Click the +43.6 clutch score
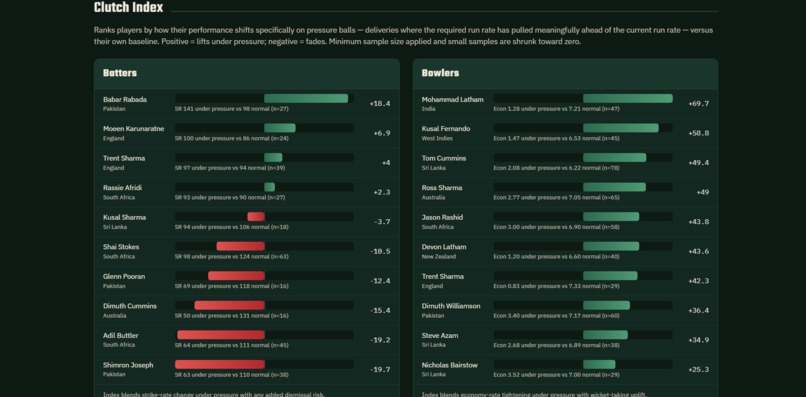The height and width of the screenshot is (397, 806). point(699,251)
